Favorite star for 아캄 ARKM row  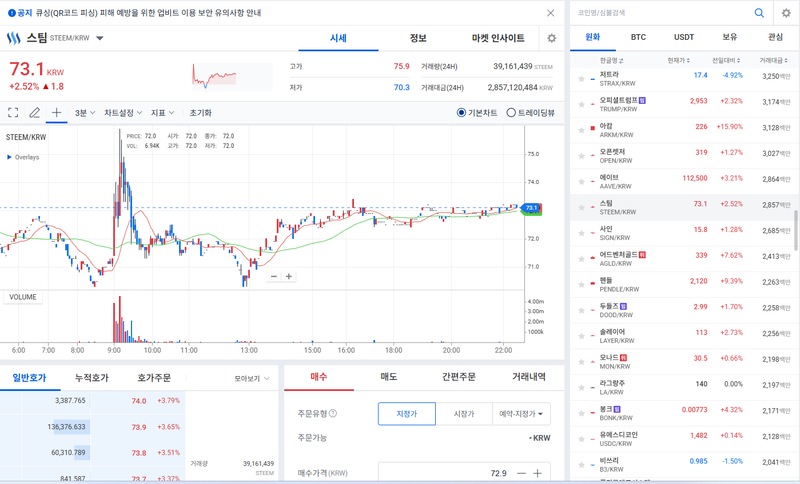tap(581, 131)
